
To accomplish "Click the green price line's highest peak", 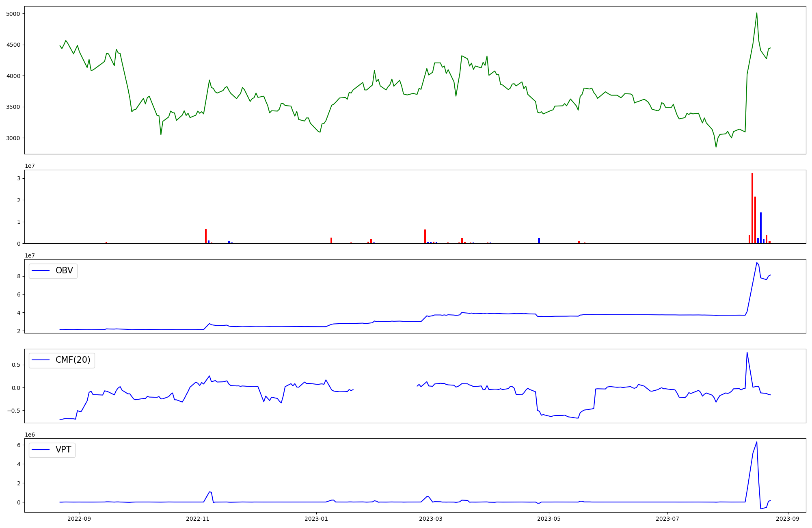I will click(x=757, y=13).
